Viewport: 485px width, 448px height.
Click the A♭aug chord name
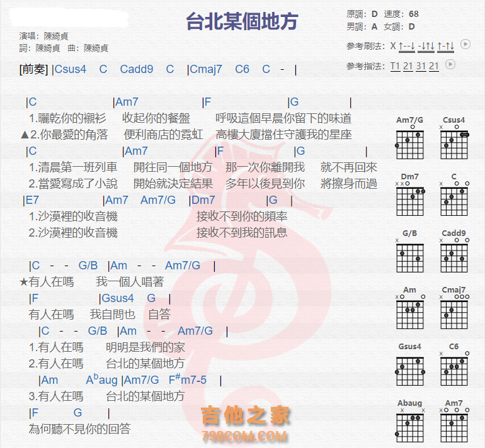(x=101, y=379)
